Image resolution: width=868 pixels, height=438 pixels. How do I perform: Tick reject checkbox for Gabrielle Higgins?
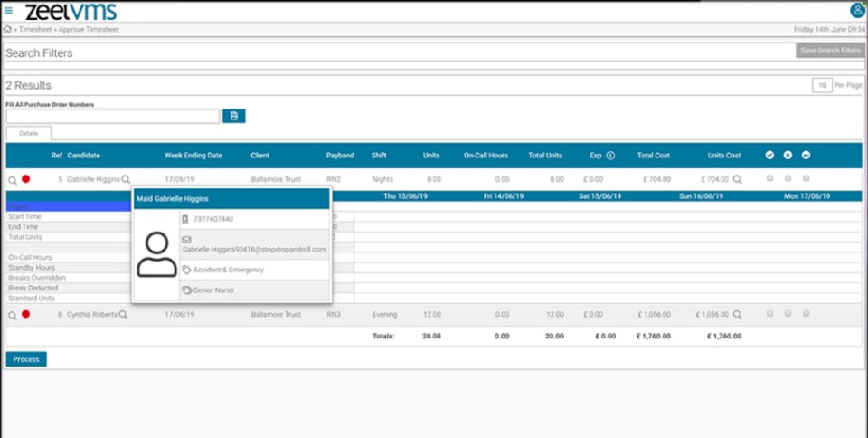788,178
